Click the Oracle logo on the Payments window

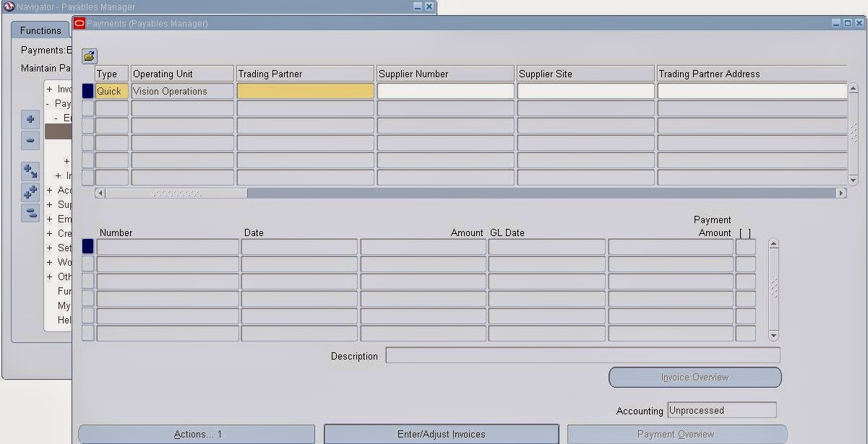click(80, 23)
